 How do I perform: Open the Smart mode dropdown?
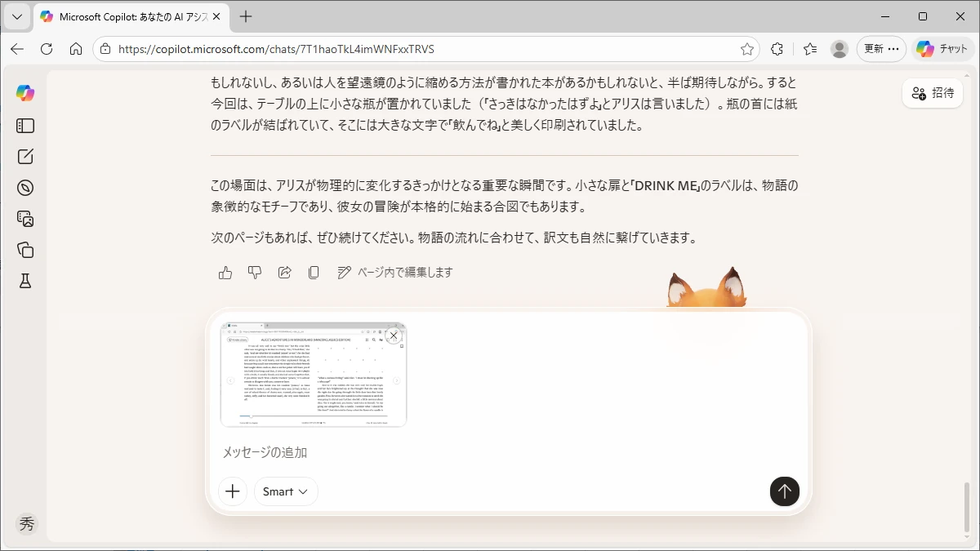286,491
